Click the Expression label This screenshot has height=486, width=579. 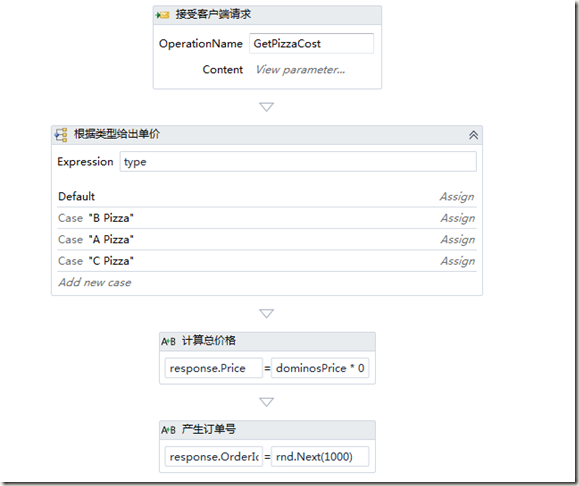pos(85,162)
